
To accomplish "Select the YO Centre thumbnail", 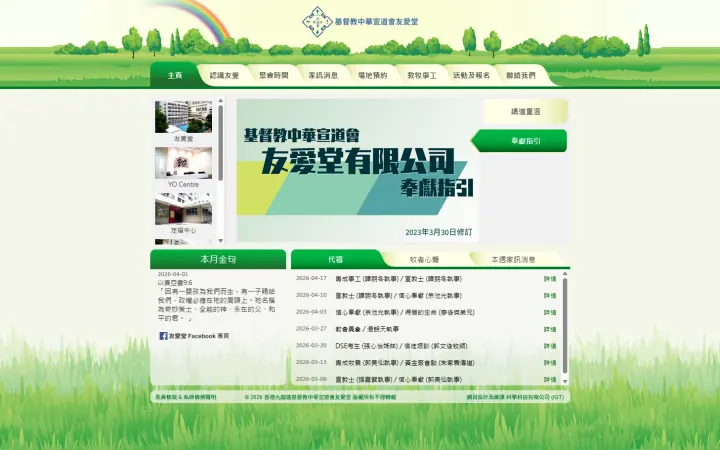I will [x=183, y=163].
